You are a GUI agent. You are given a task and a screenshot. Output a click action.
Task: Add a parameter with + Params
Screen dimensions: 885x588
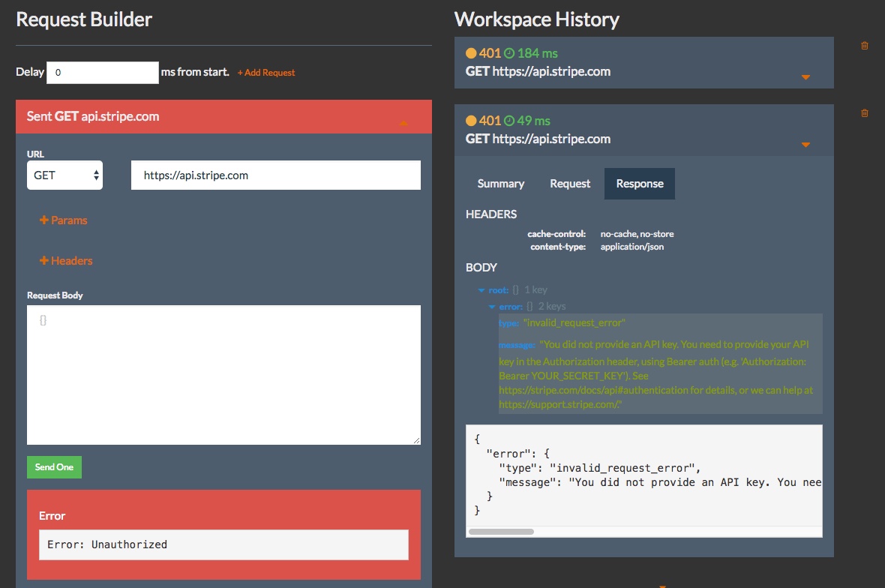63,220
